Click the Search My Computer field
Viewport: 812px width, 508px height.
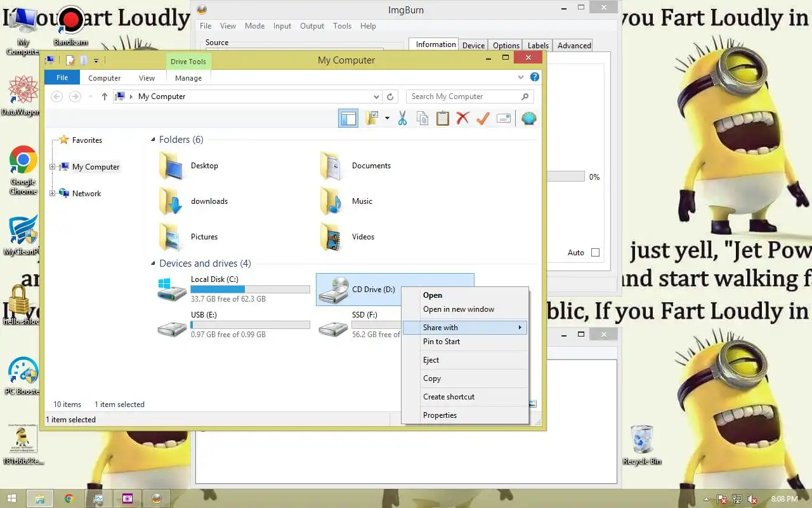[x=469, y=97]
